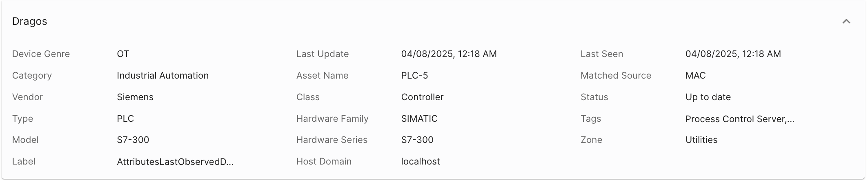Click the Asset Name value PLC-5

pyautogui.click(x=414, y=76)
